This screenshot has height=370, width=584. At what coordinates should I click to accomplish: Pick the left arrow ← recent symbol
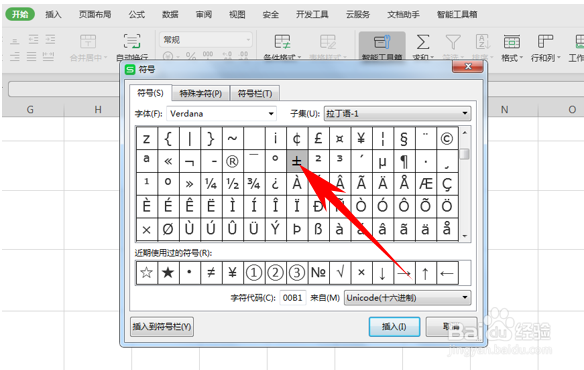(447, 273)
